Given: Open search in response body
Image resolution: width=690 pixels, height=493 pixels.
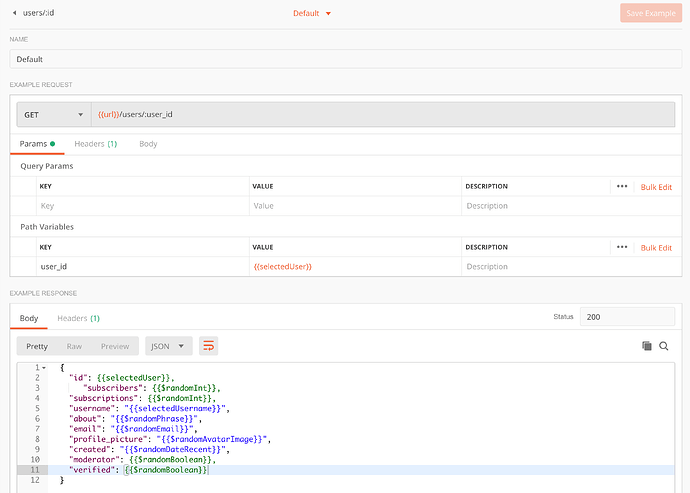Looking at the screenshot, I should (664, 346).
